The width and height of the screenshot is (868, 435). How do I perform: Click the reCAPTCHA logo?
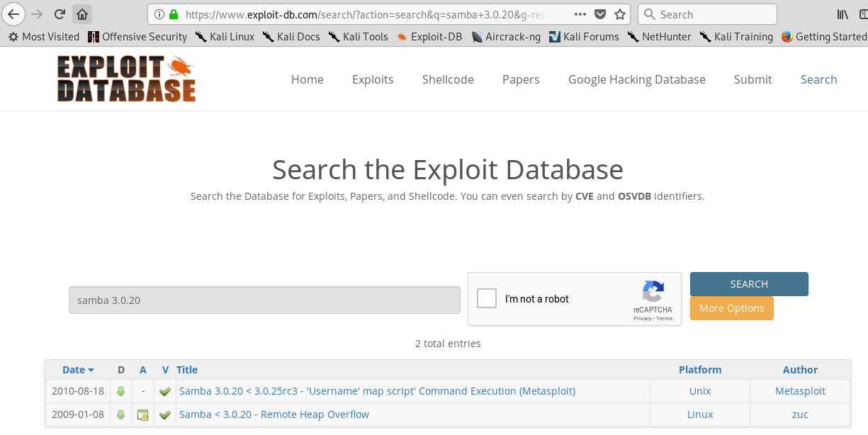tap(653, 292)
